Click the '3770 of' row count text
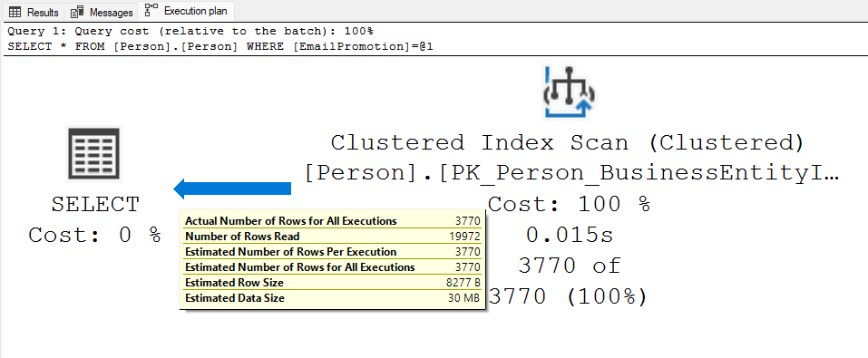868x358 pixels. click(x=569, y=266)
